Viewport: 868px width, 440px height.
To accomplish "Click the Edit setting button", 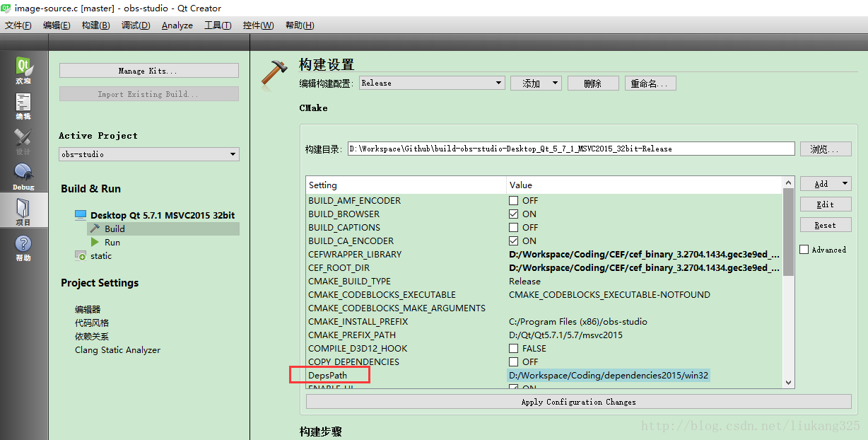I will click(x=826, y=204).
